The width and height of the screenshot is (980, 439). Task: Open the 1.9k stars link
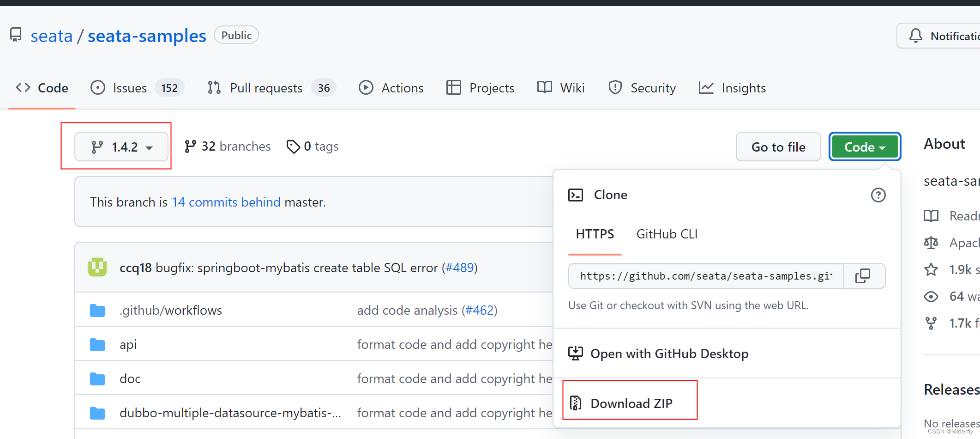(x=951, y=269)
